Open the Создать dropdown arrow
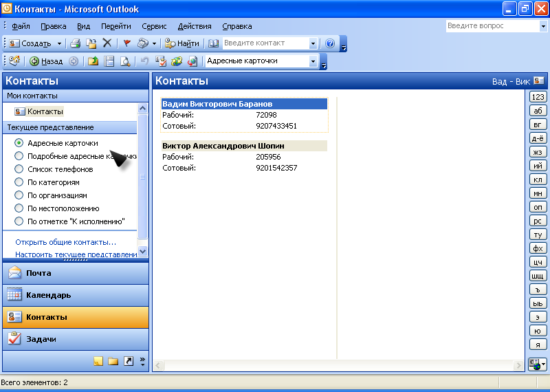 (59, 43)
